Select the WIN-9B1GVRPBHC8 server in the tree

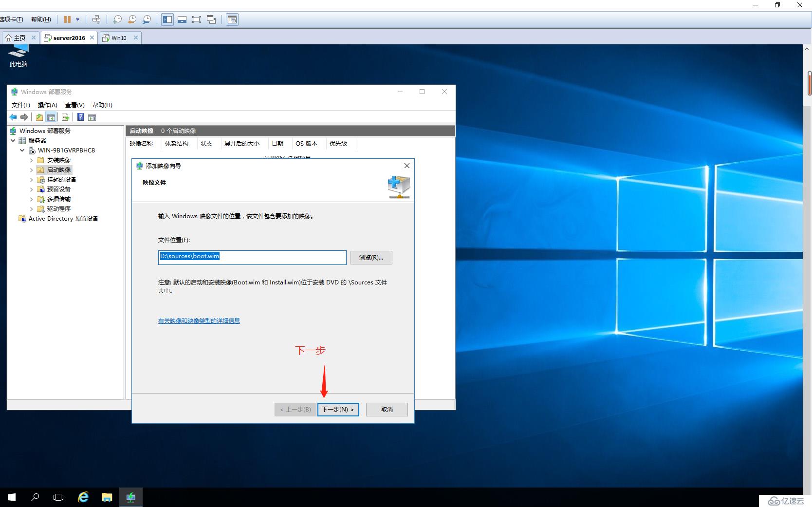coord(66,150)
